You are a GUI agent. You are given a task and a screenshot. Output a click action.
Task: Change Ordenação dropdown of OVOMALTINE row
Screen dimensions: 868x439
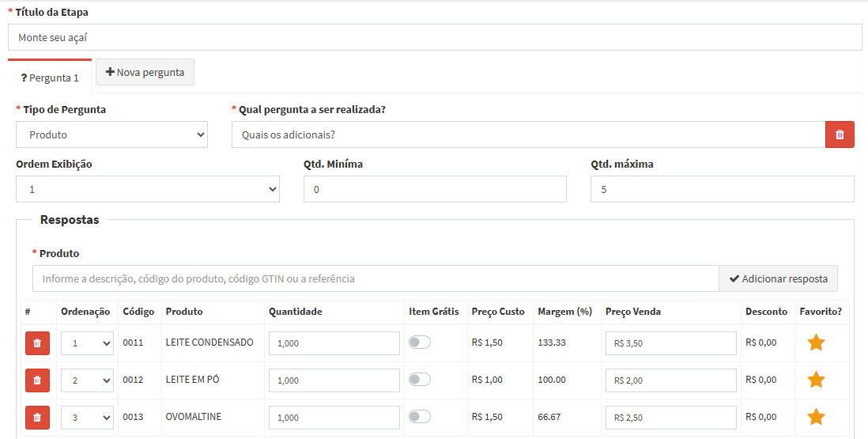click(x=87, y=418)
